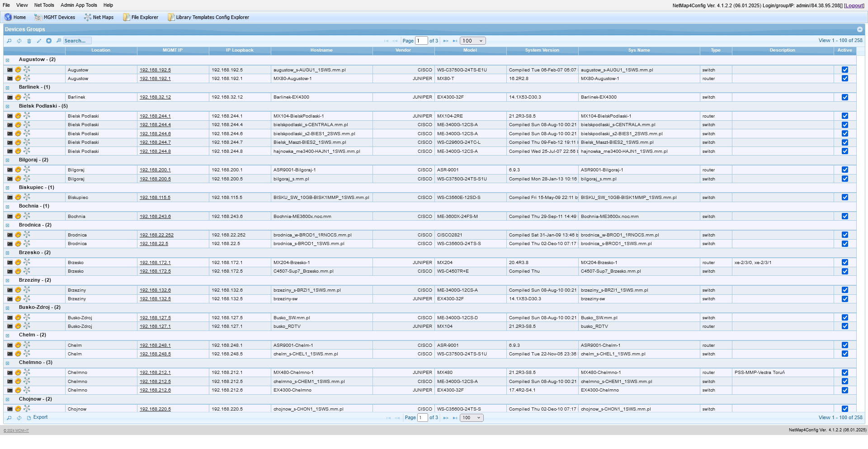This screenshot has width=868, height=449.
Task: Click the gear icon for the 192.168.212.1 row
Action: (18, 373)
